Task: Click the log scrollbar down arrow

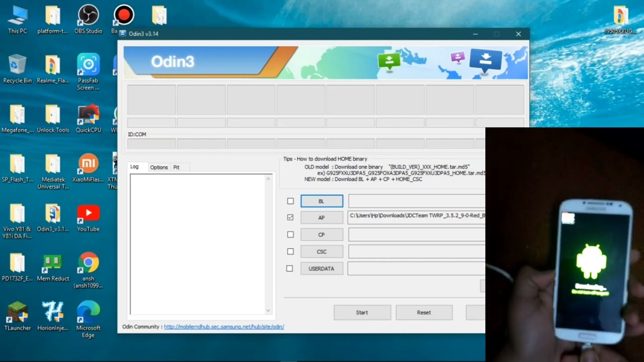Action: point(268,310)
